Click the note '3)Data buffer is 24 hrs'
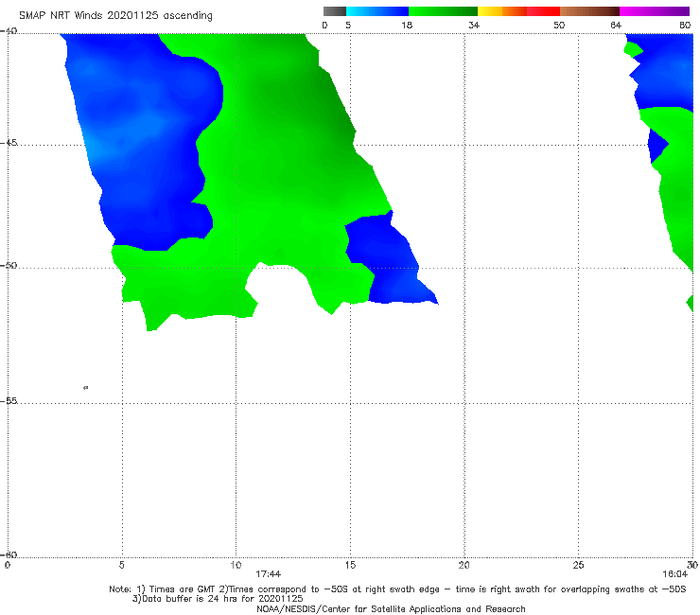This screenshot has height=615, width=700. pyautogui.click(x=218, y=599)
